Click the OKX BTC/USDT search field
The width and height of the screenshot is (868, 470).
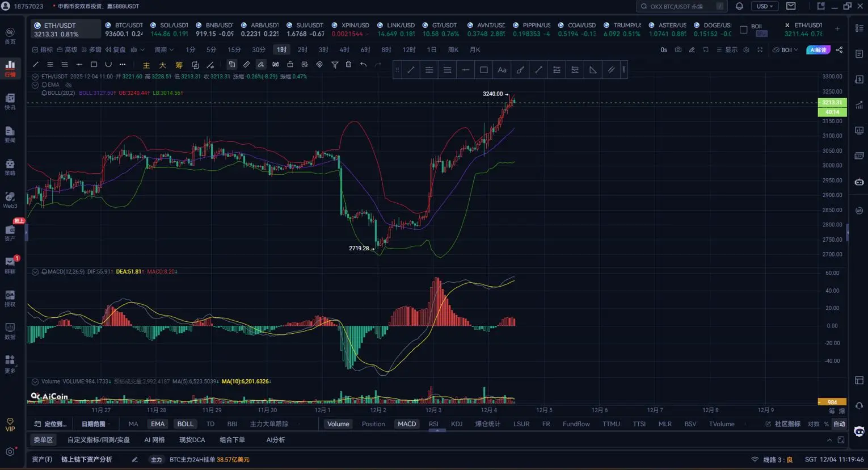pos(682,6)
